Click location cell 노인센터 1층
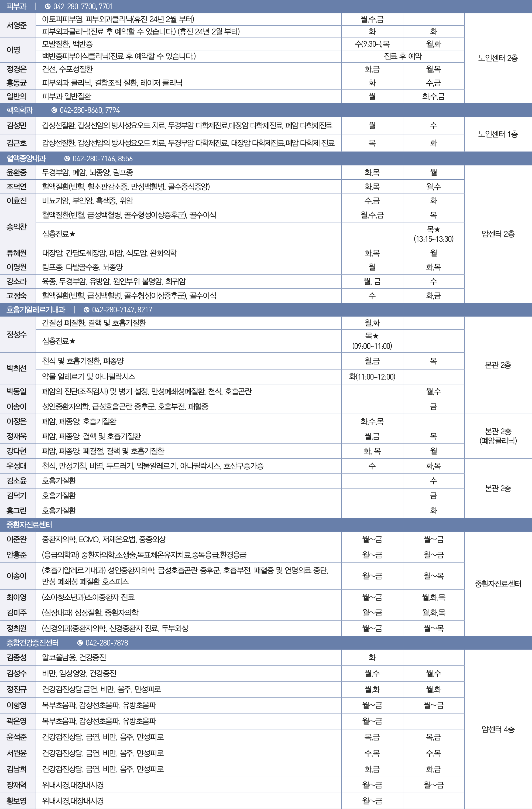This screenshot has width=532, height=809. click(x=498, y=134)
